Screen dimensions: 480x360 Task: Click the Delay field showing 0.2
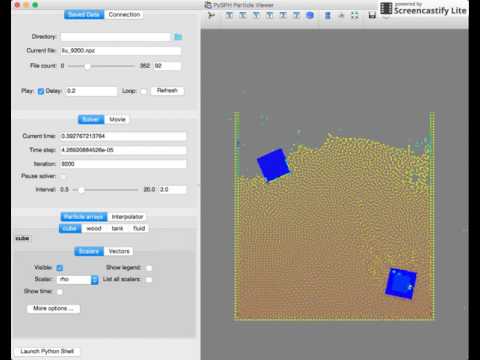click(x=91, y=91)
